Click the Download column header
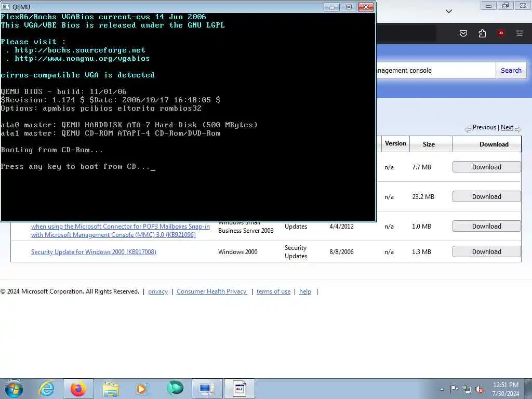 coord(494,144)
